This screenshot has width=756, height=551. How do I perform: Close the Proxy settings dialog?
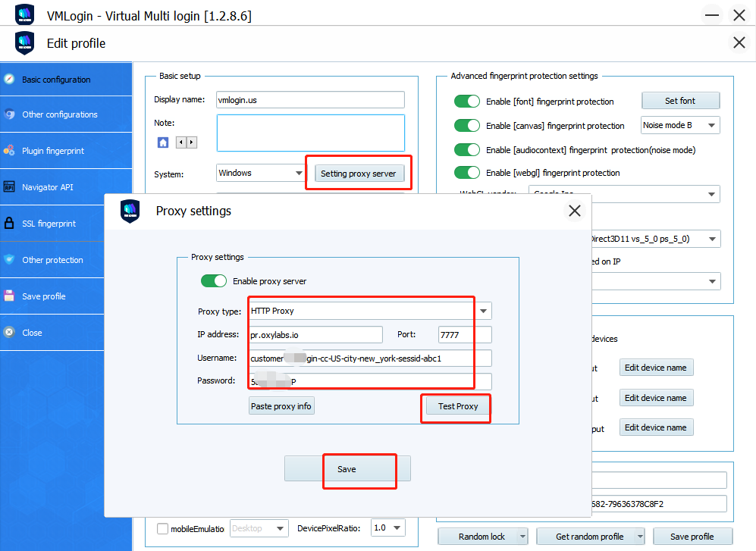(574, 211)
